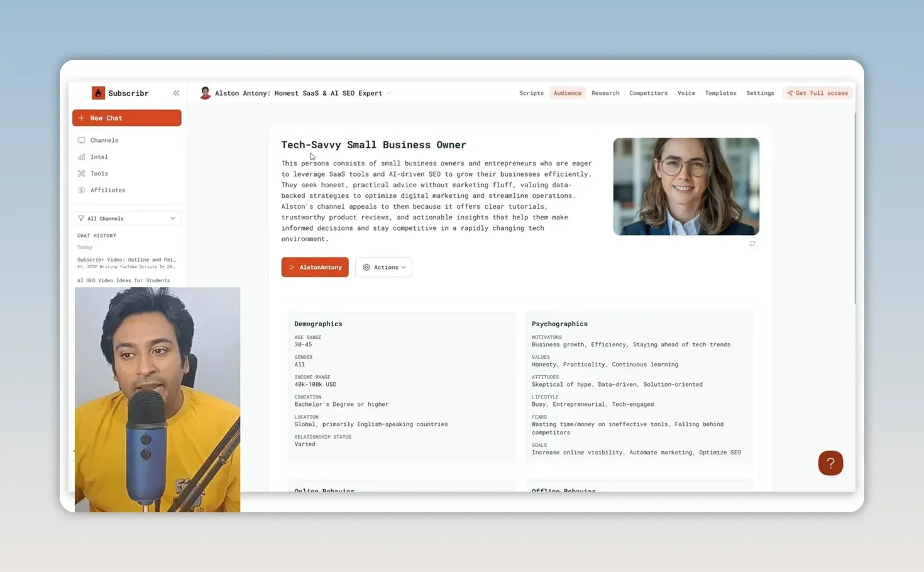Click the Honesty, Practicality, Continuous learning values

click(x=605, y=365)
